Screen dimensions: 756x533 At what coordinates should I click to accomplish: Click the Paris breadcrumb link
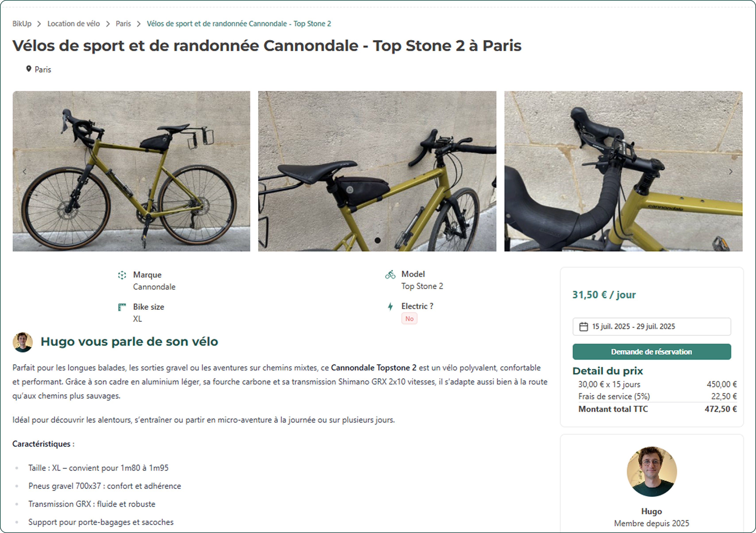pyautogui.click(x=122, y=23)
